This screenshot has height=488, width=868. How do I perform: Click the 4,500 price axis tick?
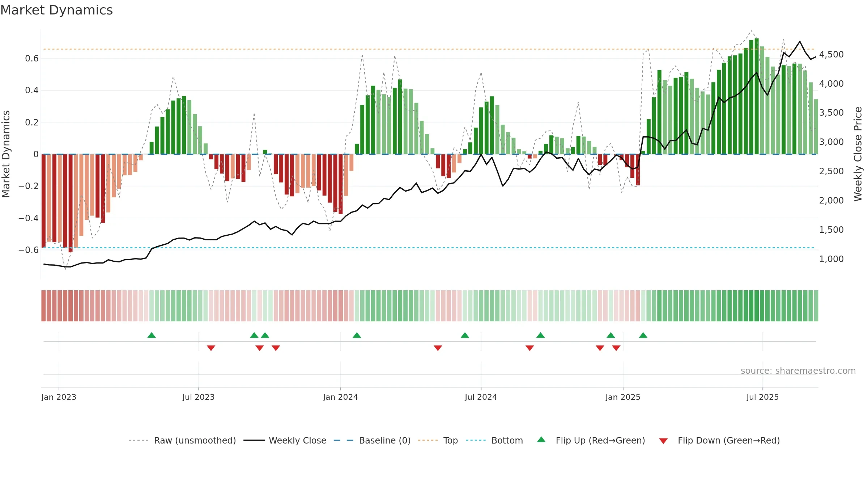click(x=831, y=55)
